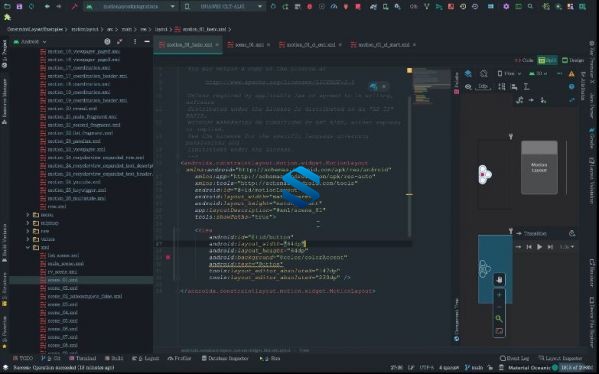Click the Create Click/Swipe handler icon

coord(543,100)
